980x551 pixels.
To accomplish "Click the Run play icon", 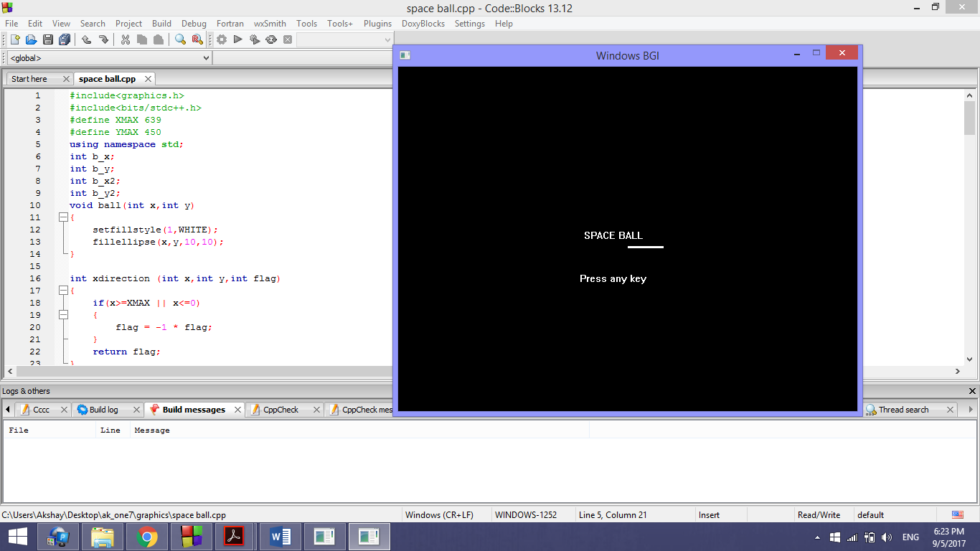I will pos(238,39).
